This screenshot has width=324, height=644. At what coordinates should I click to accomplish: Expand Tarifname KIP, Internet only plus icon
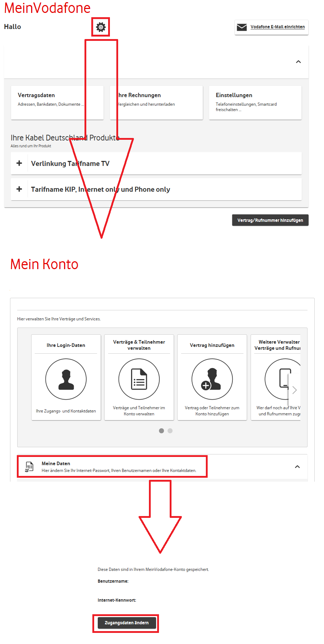19,189
